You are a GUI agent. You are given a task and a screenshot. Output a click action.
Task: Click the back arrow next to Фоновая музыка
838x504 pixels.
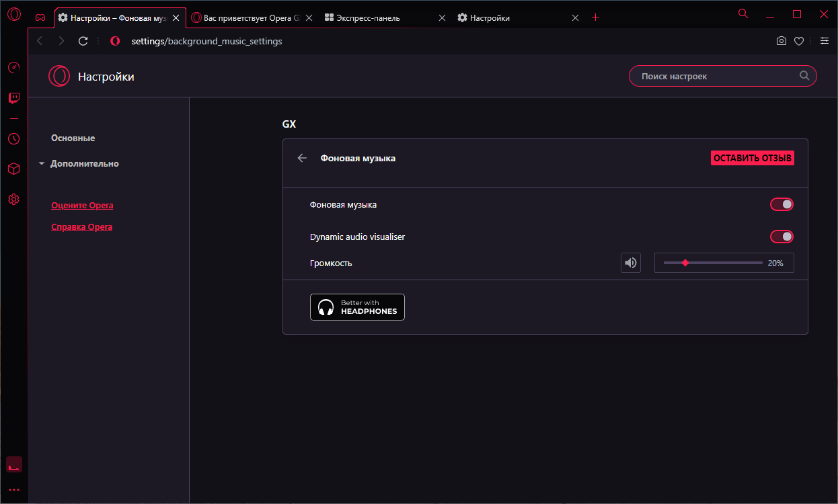(302, 158)
